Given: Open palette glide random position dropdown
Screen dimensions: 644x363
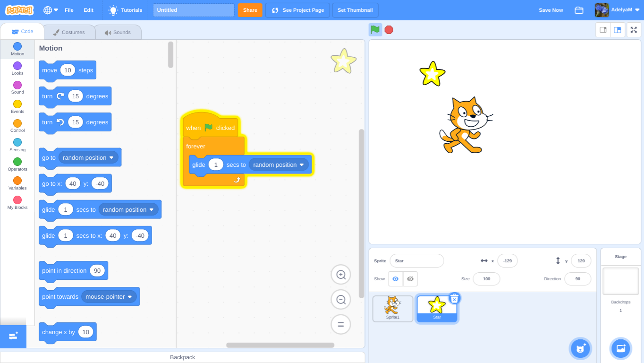Looking at the screenshot, I should click(x=128, y=210).
